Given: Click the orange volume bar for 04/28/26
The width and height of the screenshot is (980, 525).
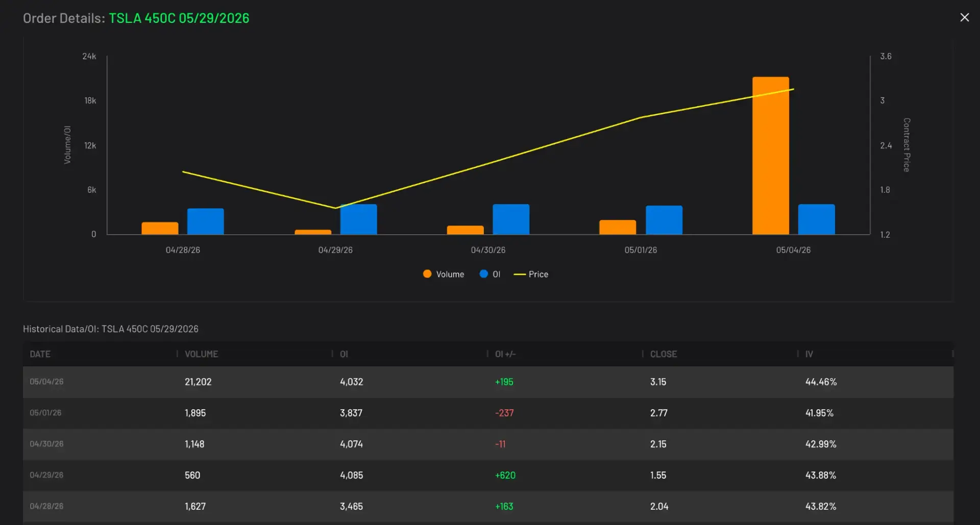Looking at the screenshot, I should pos(160,228).
